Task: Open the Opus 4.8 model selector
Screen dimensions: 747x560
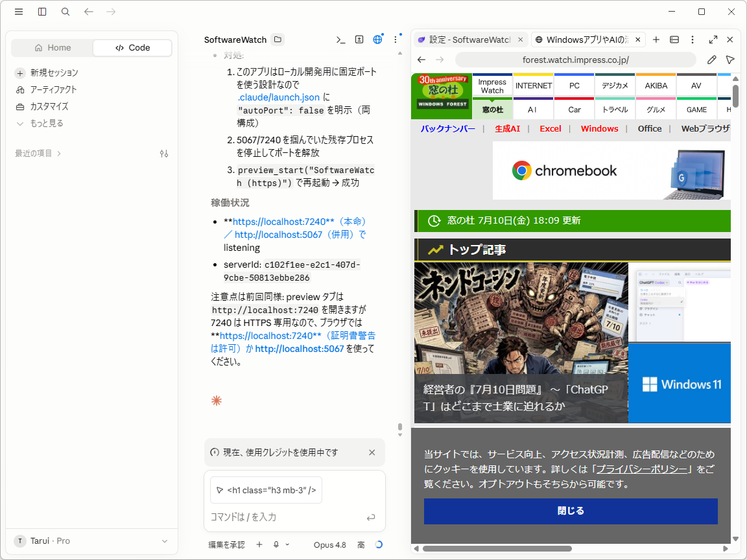Action: (x=329, y=544)
